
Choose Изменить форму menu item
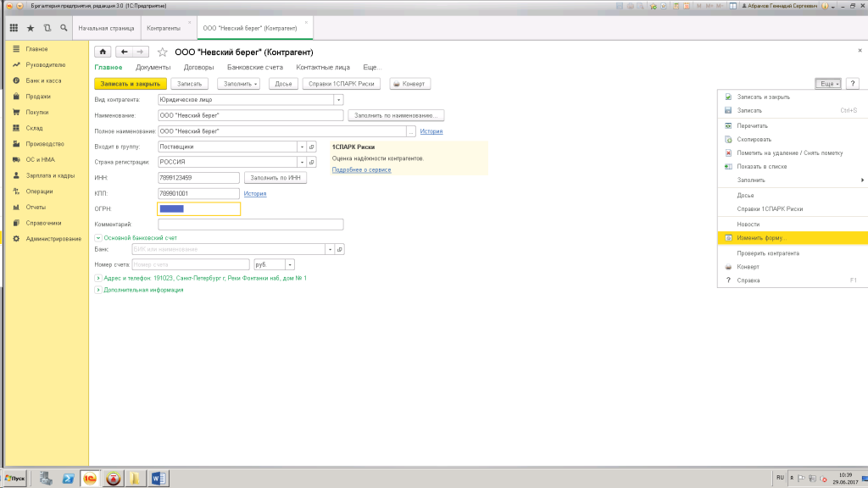(x=793, y=238)
